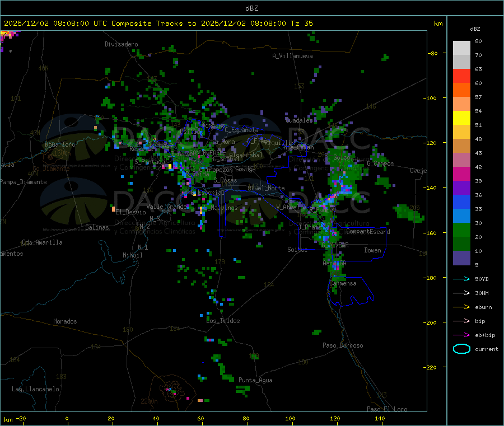Pick the red 60–65 dBZ legend swatch
The width and height of the screenshot is (504, 426).
[461, 76]
